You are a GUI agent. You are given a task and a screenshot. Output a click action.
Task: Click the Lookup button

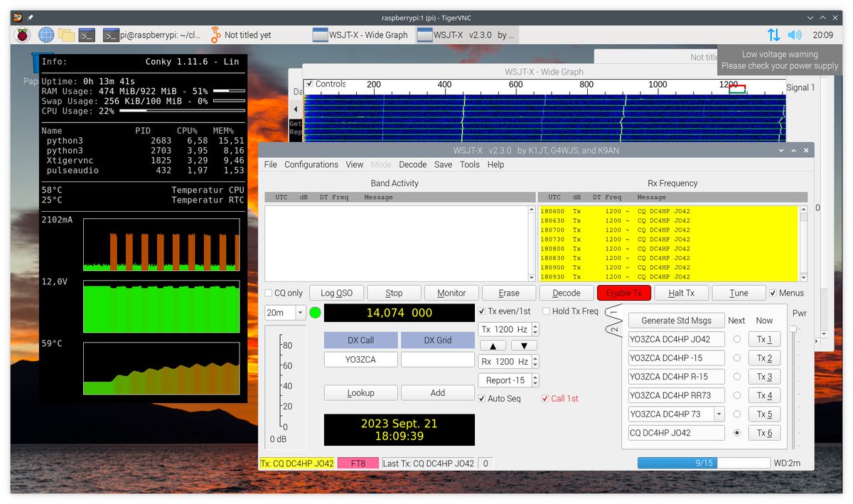point(361,392)
